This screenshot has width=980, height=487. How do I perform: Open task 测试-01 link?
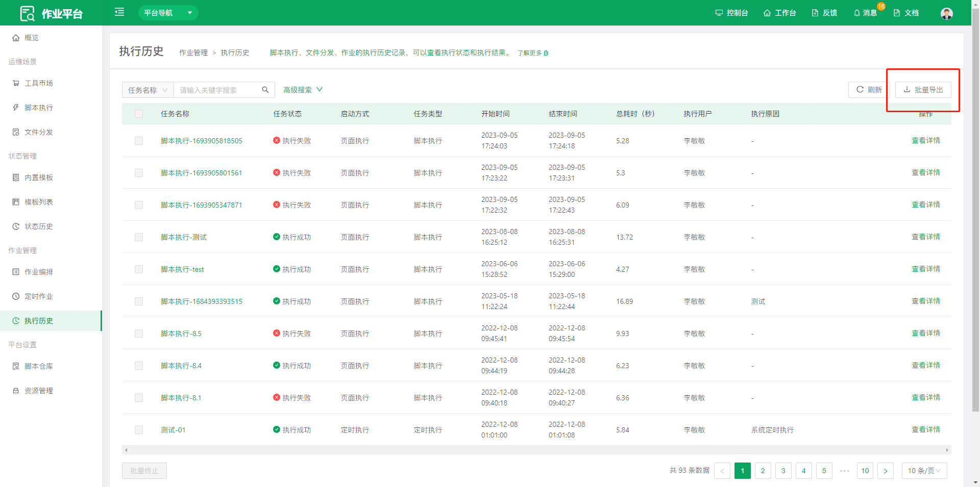[x=173, y=430]
